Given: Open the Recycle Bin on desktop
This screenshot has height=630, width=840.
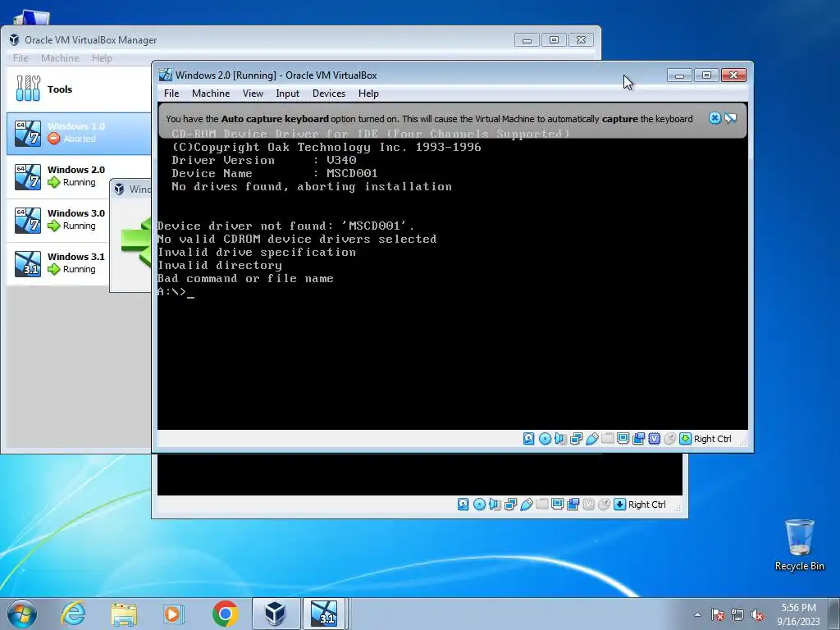Looking at the screenshot, I should pyautogui.click(x=799, y=545).
